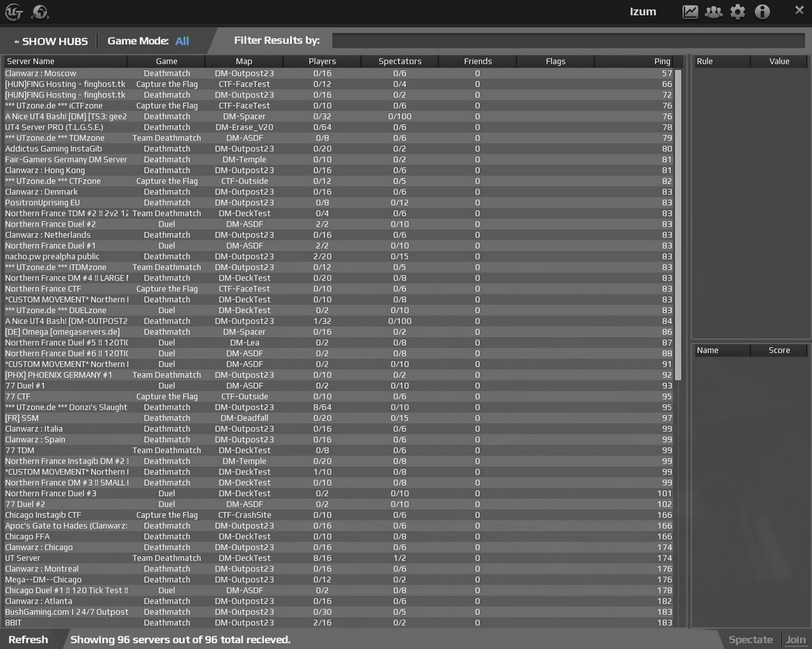Open the Game Mode All dropdown

point(182,41)
